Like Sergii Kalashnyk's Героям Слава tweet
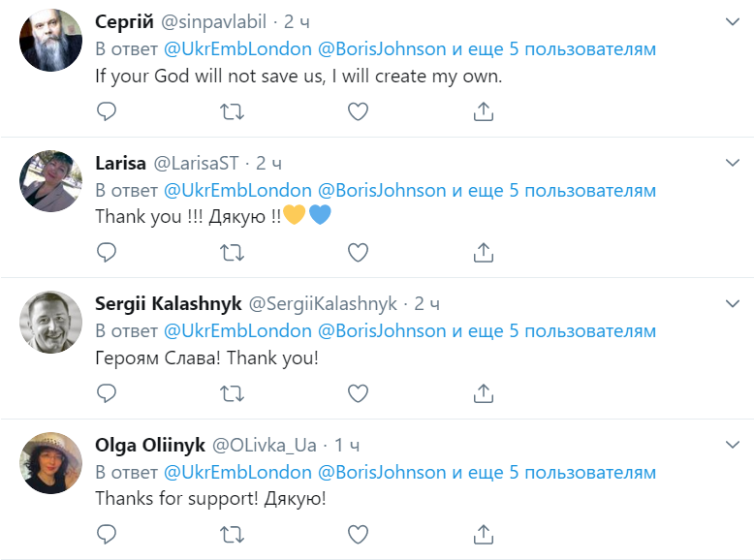This screenshot has width=754, height=560. pyautogui.click(x=358, y=393)
